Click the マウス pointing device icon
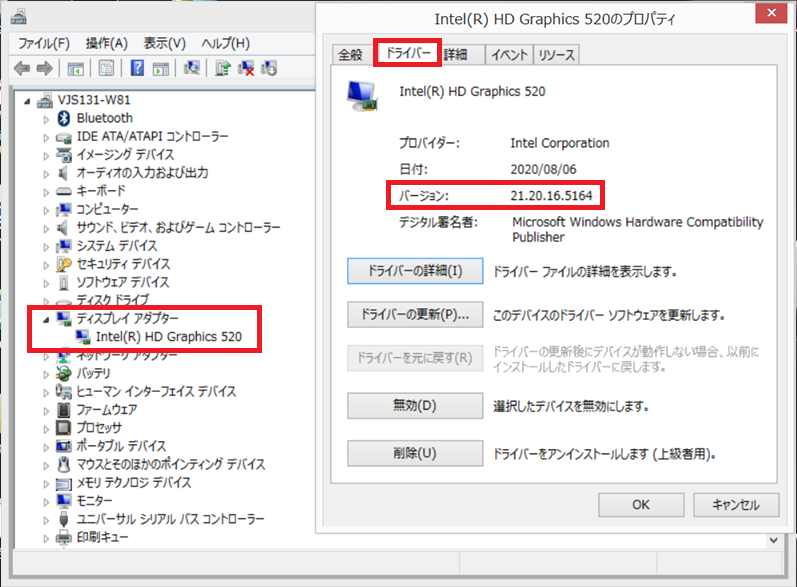The height and width of the screenshot is (587, 797). pos(64,464)
